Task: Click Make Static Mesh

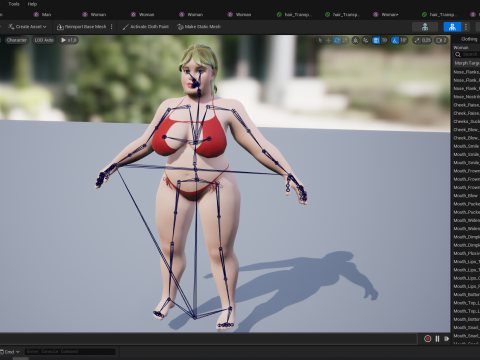Action: 199,27
